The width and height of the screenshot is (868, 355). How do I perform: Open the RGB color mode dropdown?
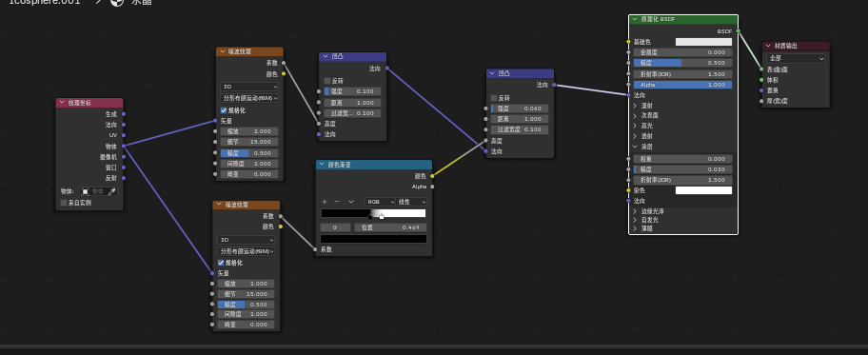(380, 202)
